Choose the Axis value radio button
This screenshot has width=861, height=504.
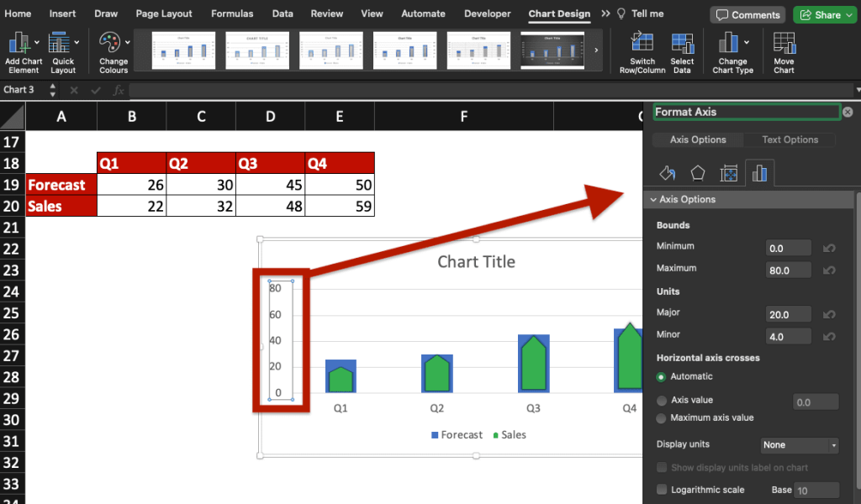(x=663, y=399)
